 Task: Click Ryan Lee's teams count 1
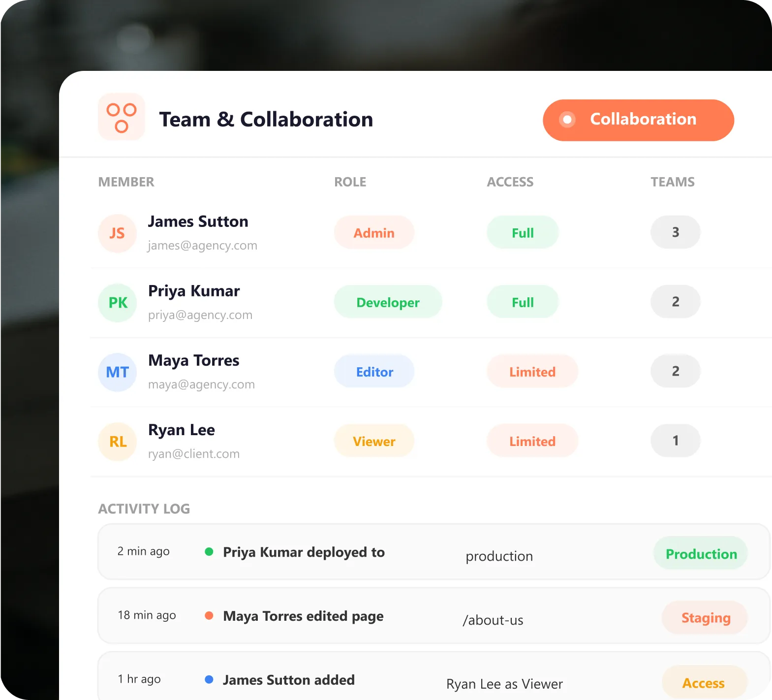[676, 441]
